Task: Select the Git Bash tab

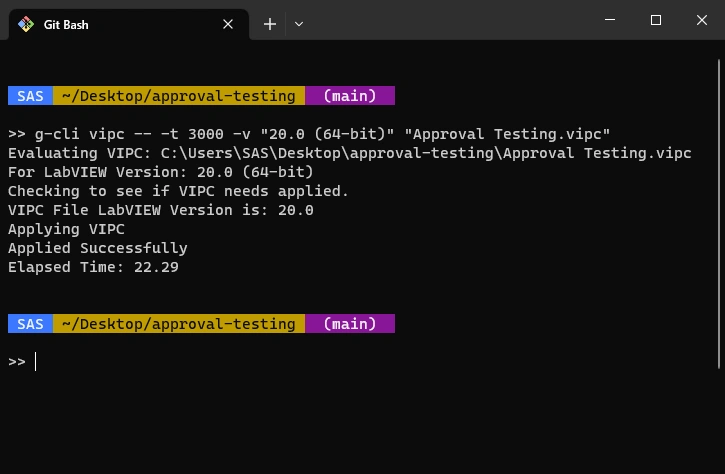Action: click(129, 25)
